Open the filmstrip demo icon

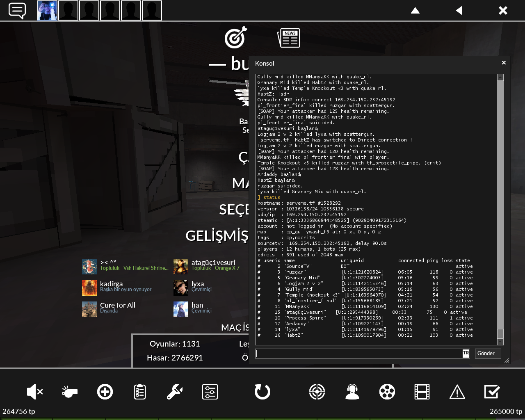[422, 392]
